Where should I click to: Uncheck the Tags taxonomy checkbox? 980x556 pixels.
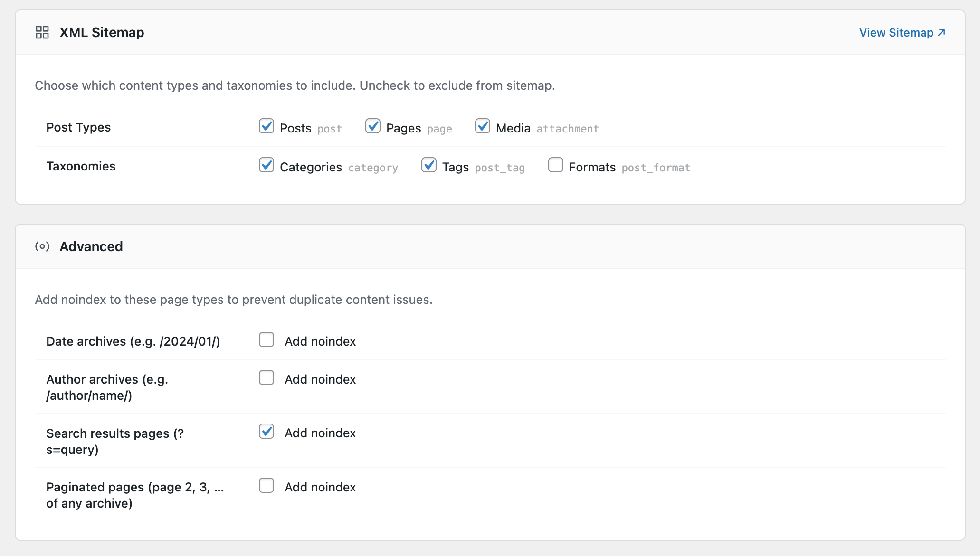(x=429, y=165)
